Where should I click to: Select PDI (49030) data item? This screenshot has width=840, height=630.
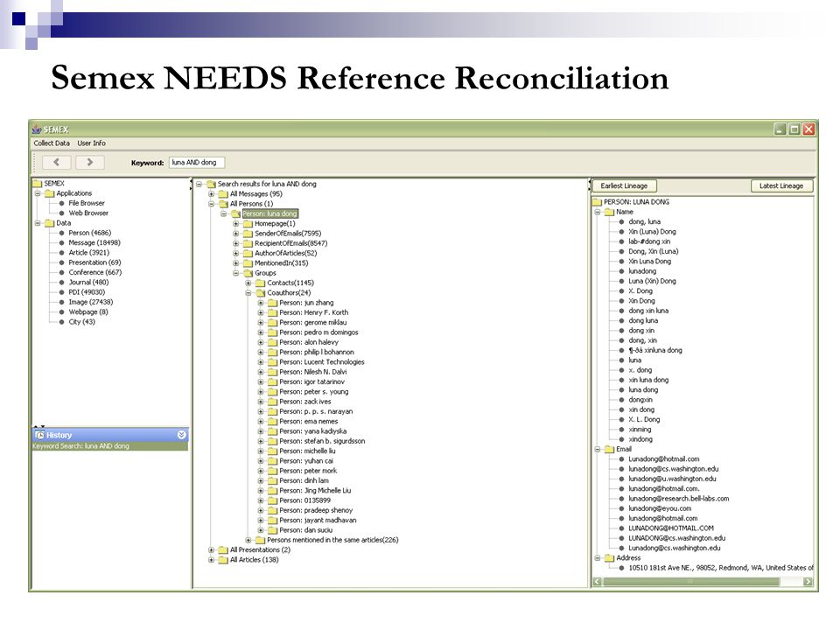tap(87, 292)
